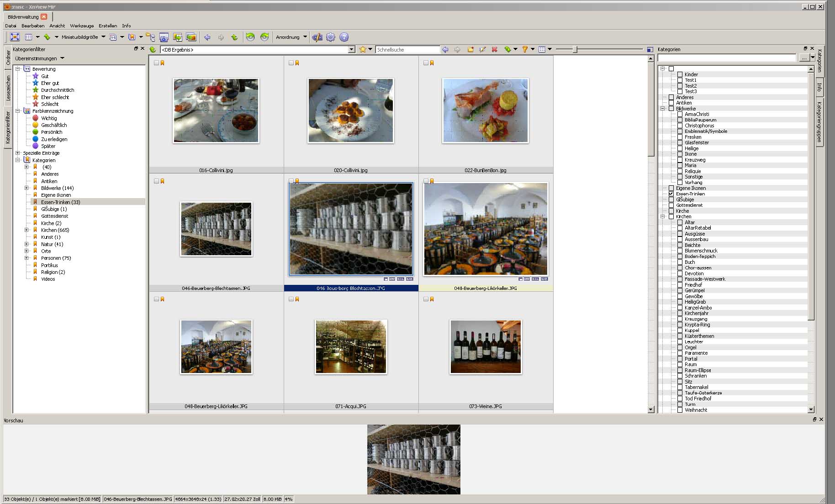Viewport: 835px width, 504px height.
Task: Click the screen capture toolbar icon
Action: pos(164,37)
